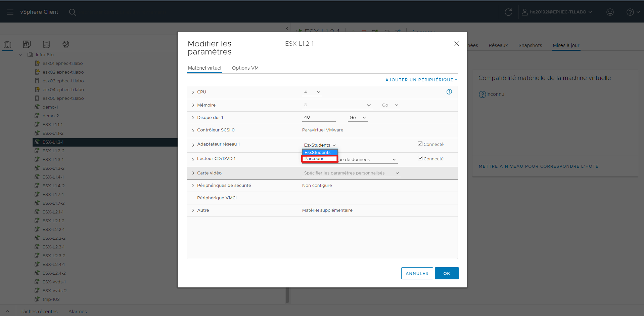644x316 pixels.
Task: Toggle Connecté checkbox for Lecteur CD/DVD 1
Action: pos(420,158)
